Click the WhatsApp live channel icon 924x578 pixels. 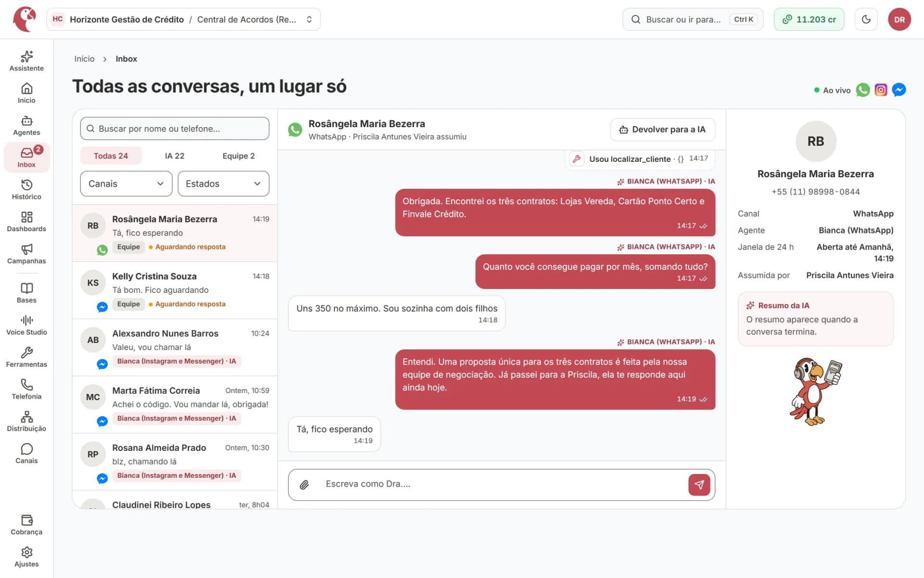click(x=863, y=90)
